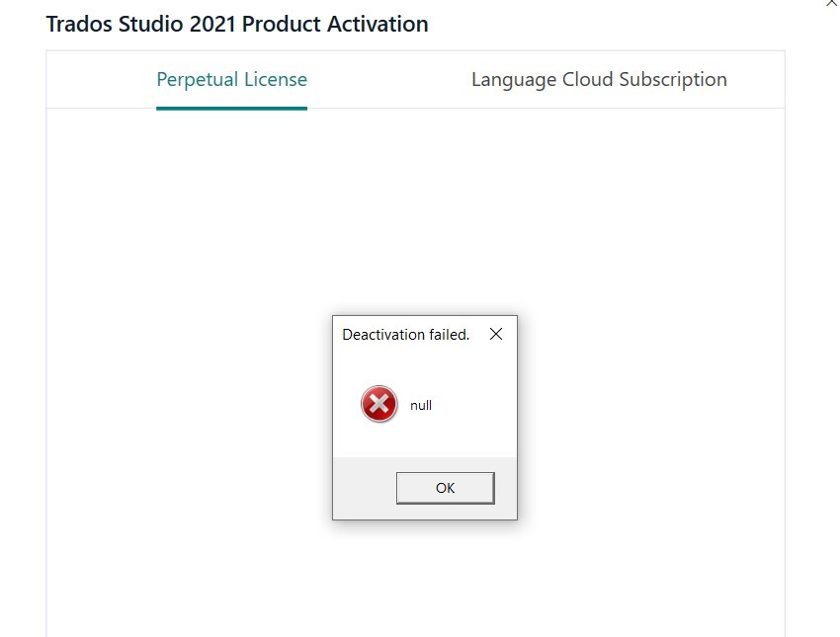
Task: Close the Deactivation failed dialog
Action: point(495,335)
